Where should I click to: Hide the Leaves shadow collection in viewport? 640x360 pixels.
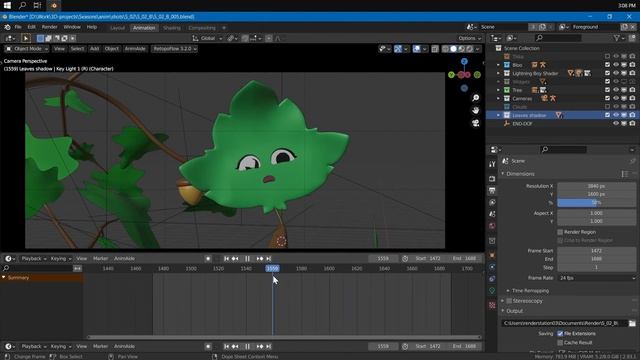click(616, 115)
